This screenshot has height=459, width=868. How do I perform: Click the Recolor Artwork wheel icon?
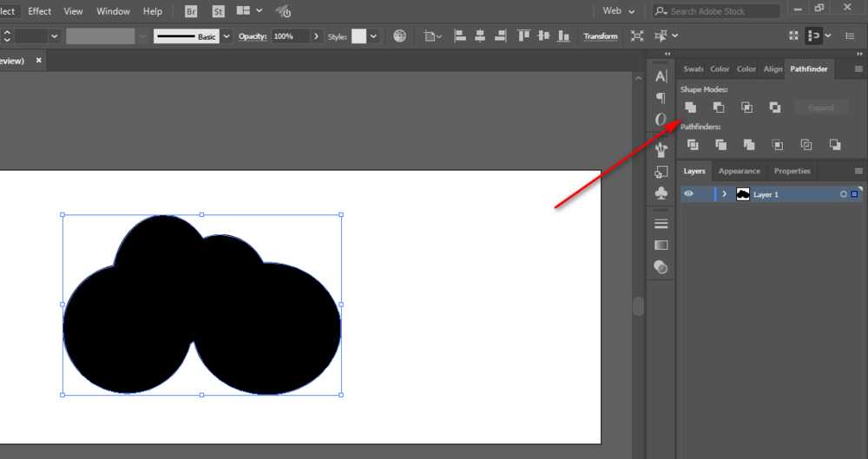[x=399, y=36]
